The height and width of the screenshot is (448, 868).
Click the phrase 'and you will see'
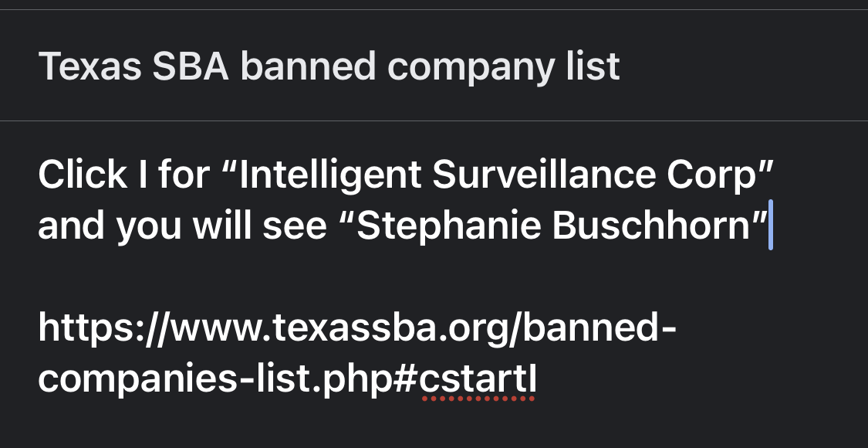click(x=182, y=227)
